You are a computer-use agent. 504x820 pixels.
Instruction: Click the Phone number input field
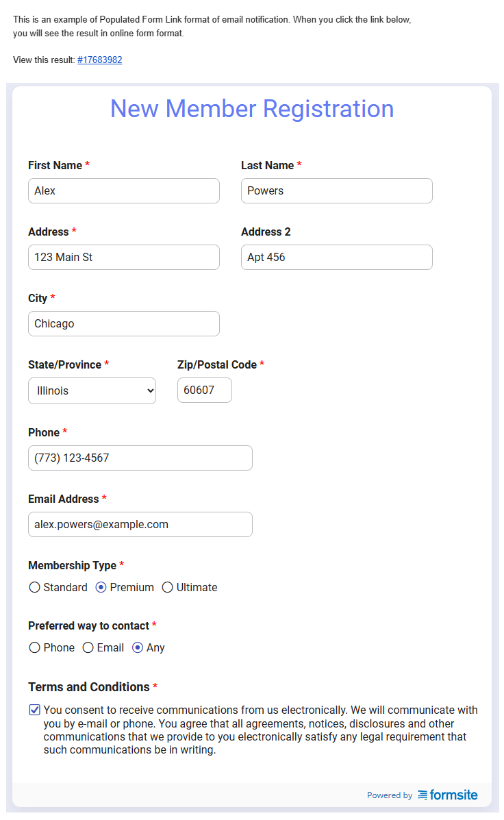coord(140,458)
